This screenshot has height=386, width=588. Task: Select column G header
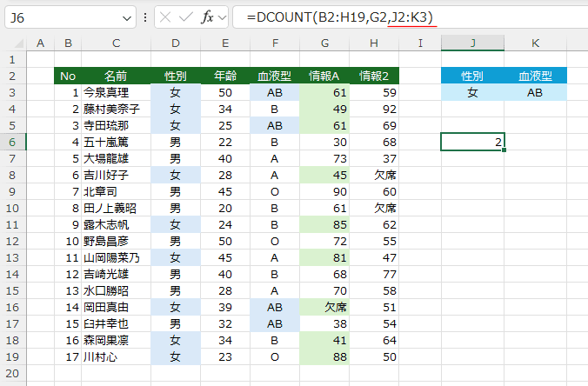point(325,43)
